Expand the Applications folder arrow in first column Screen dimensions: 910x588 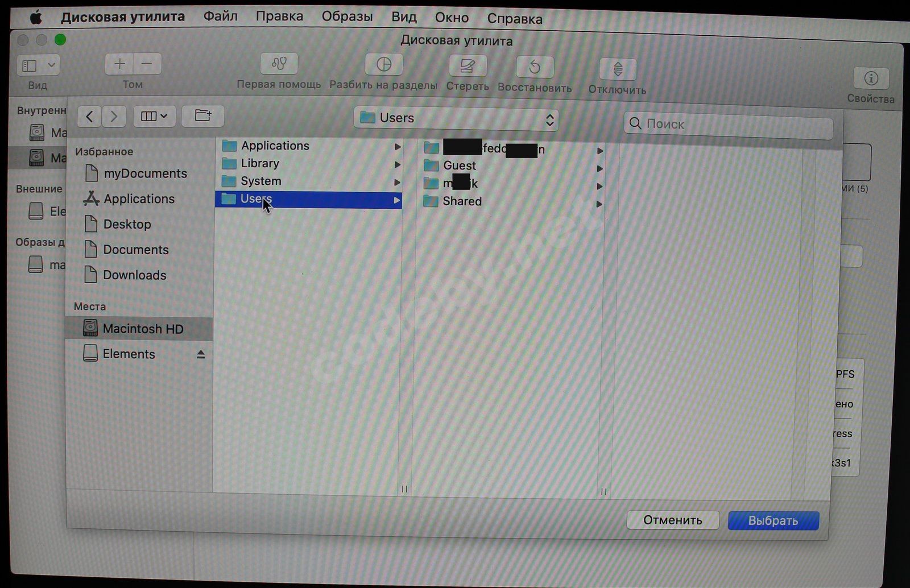coord(398,147)
